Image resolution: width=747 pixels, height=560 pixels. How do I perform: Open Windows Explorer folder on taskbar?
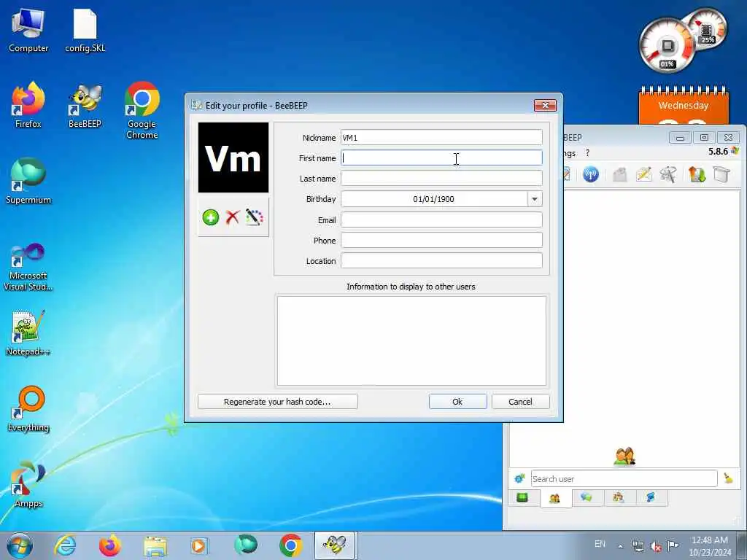[155, 545]
